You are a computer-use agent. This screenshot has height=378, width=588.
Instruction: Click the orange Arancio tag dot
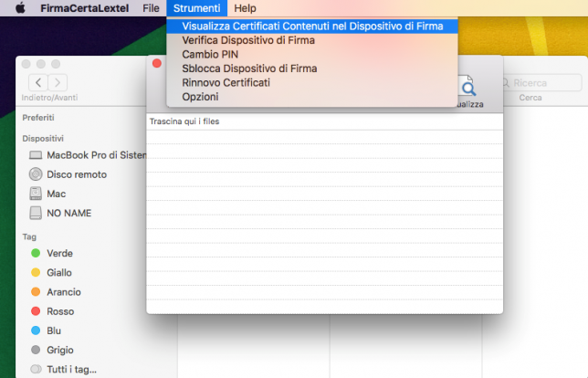click(36, 292)
